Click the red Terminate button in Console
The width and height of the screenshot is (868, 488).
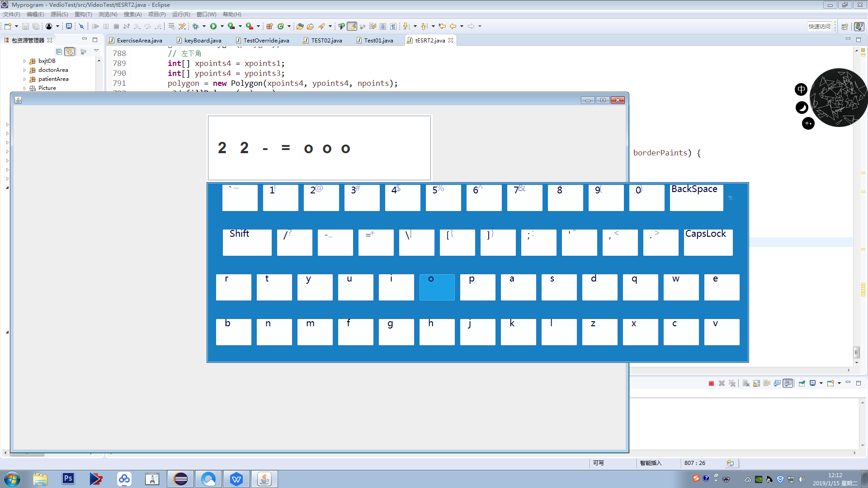711,383
